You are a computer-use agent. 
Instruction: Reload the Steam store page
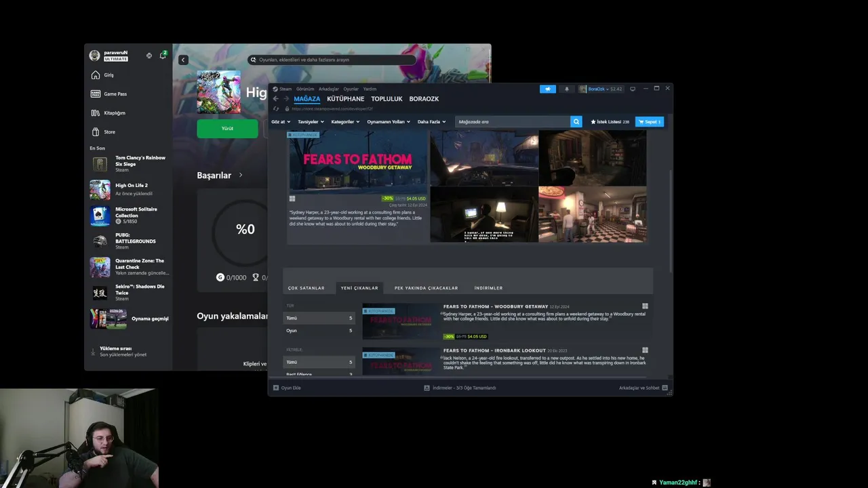(275, 108)
